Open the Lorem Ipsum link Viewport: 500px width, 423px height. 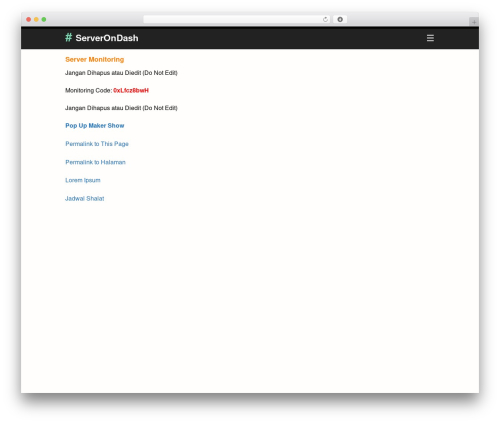pyautogui.click(x=83, y=180)
